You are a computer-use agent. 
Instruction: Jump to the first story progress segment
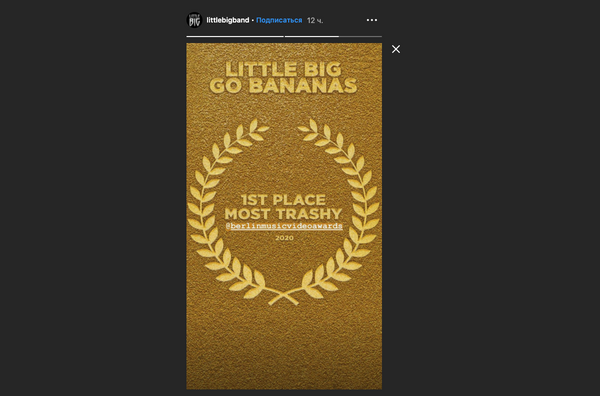(235, 36)
